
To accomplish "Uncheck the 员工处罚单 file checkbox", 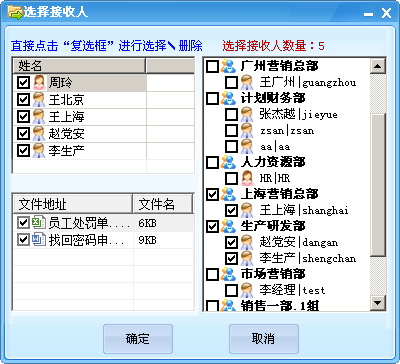I will click(x=23, y=223).
